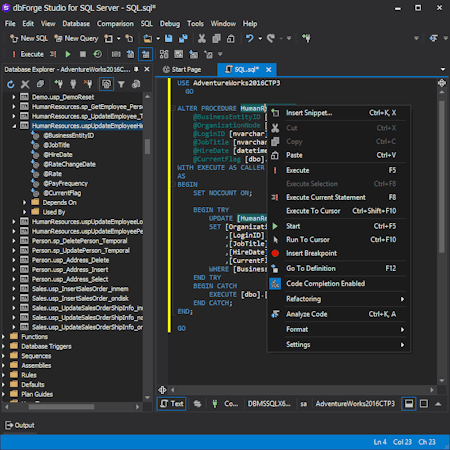Image resolution: width=450 pixels, height=450 pixels.
Task: Save the document with the floppy disk icon
Action: [169, 39]
